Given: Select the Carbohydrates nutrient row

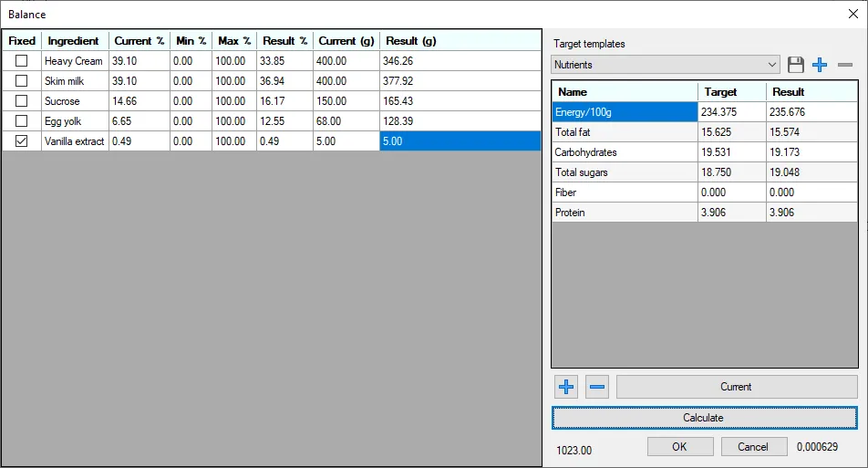Looking at the screenshot, I should click(x=705, y=151).
